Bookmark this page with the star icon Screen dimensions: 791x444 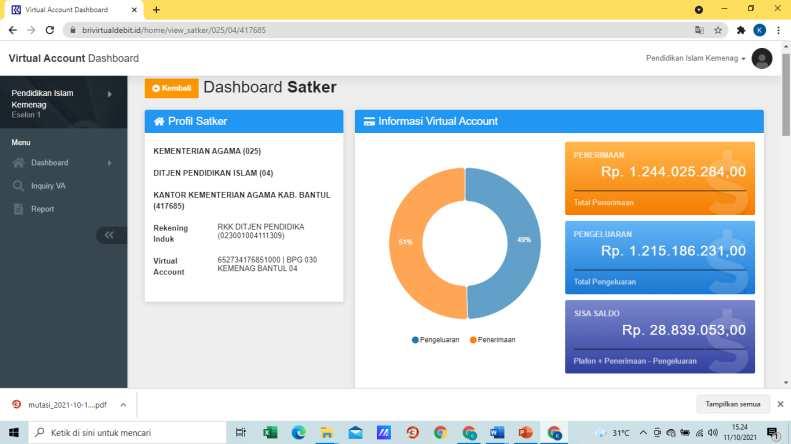718,30
